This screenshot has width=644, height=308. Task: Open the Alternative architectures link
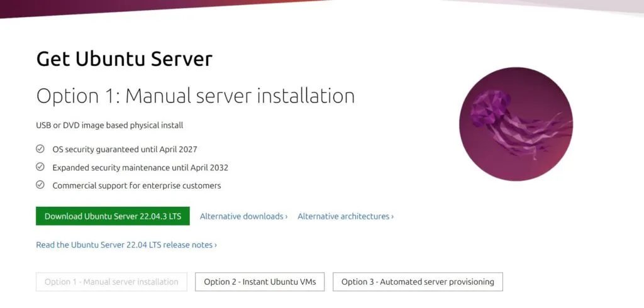pyautogui.click(x=345, y=216)
